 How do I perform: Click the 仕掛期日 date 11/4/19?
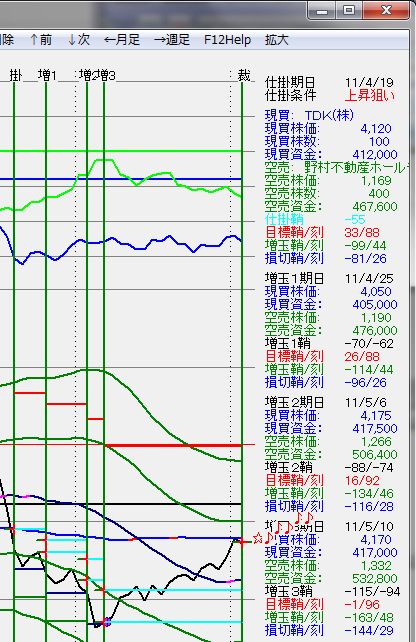click(x=369, y=82)
